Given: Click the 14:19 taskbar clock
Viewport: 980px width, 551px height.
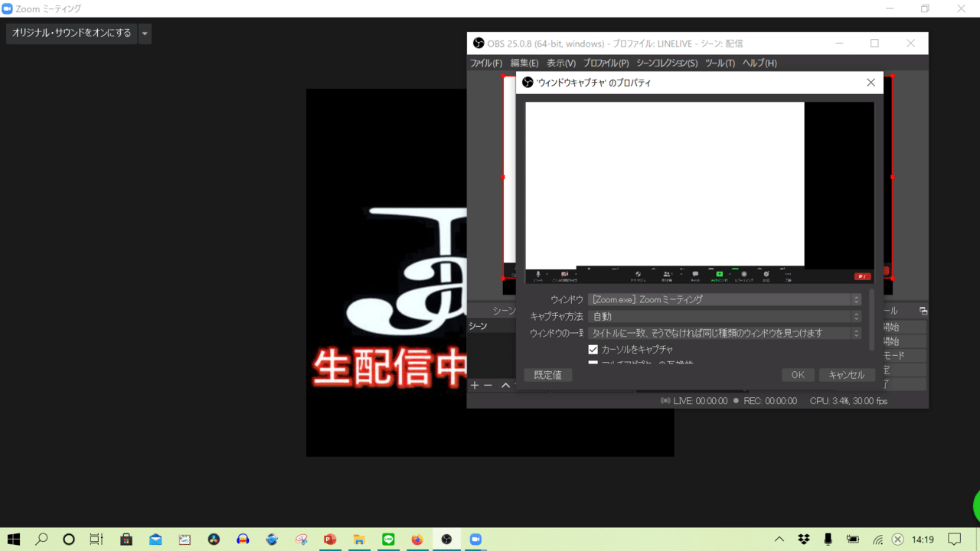Looking at the screenshot, I should click(923, 540).
